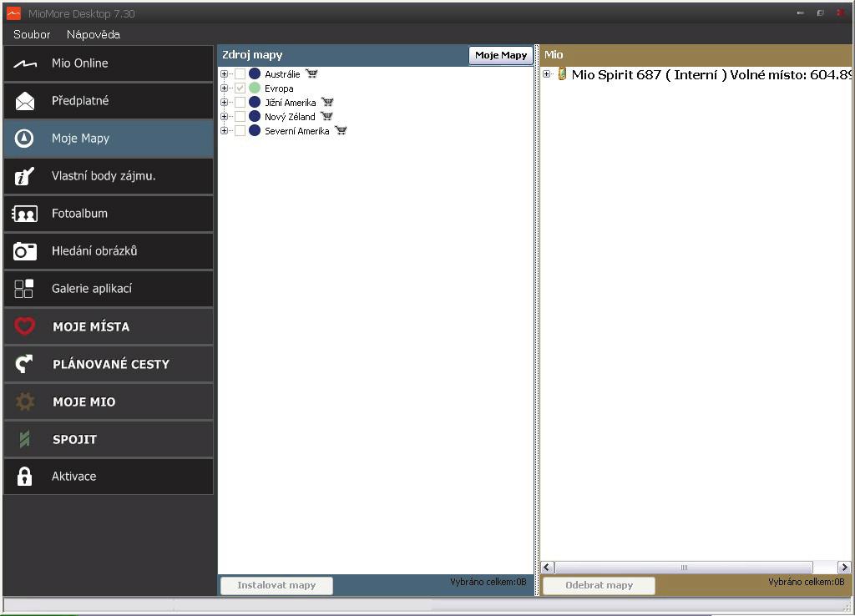Open the Galerie aplikací section

(x=109, y=289)
